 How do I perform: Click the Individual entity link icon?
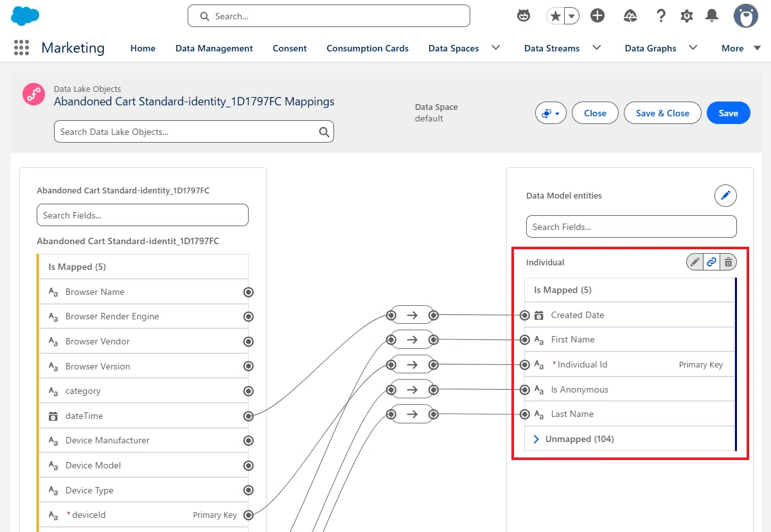711,262
